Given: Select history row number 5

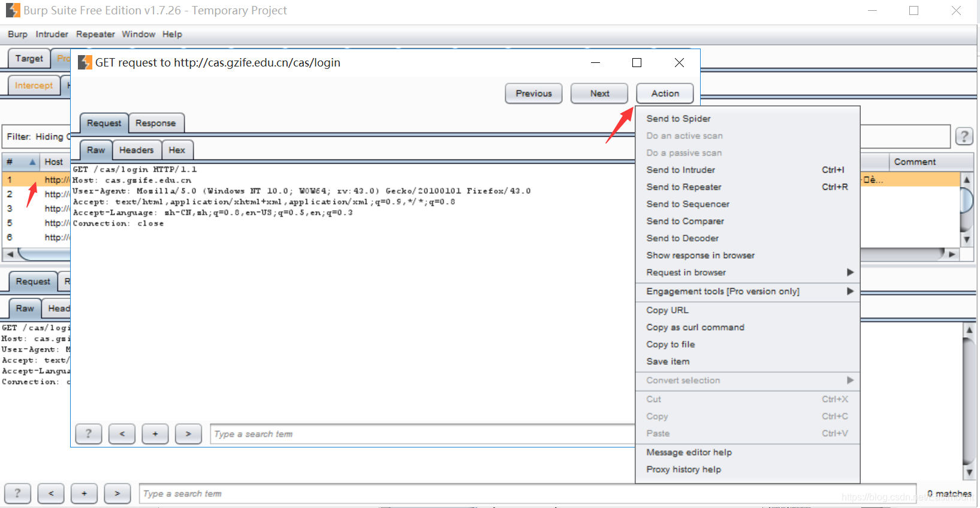Looking at the screenshot, I should click(36, 223).
